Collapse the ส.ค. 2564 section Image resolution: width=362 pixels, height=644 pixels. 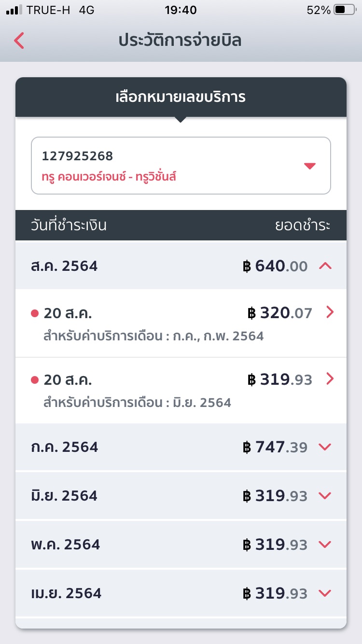(326, 266)
